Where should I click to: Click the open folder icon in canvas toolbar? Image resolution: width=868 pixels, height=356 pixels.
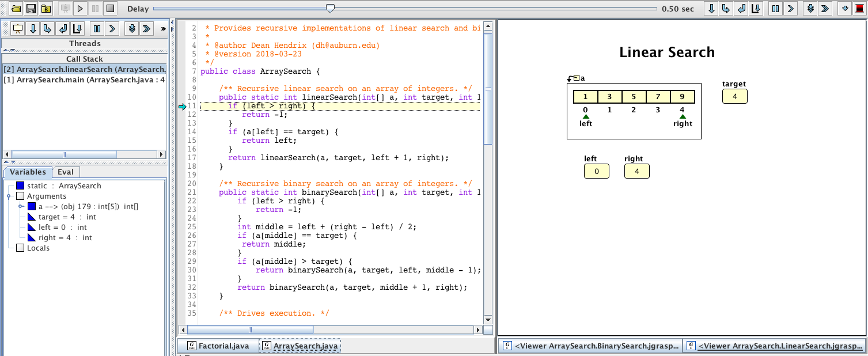16,9
